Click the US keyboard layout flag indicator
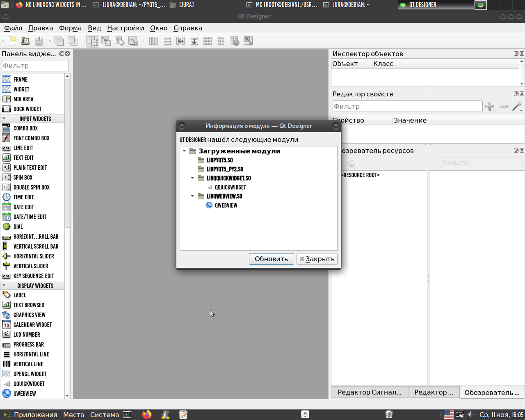 pos(449,415)
